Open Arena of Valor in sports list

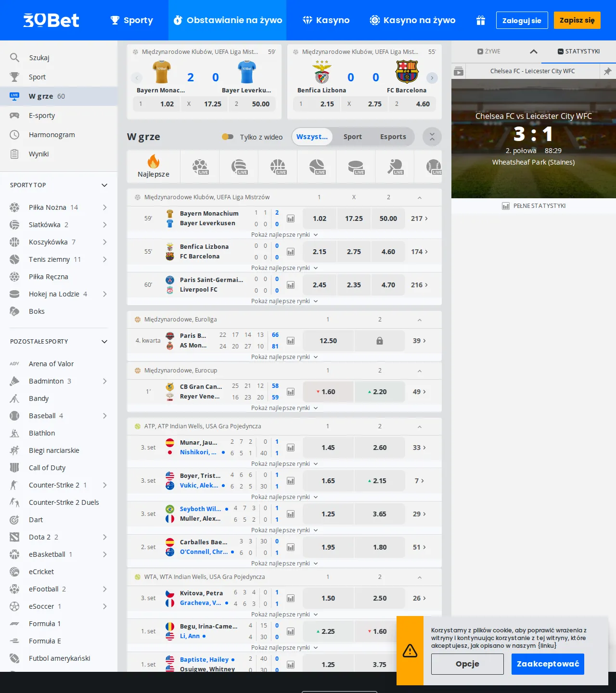(59, 364)
